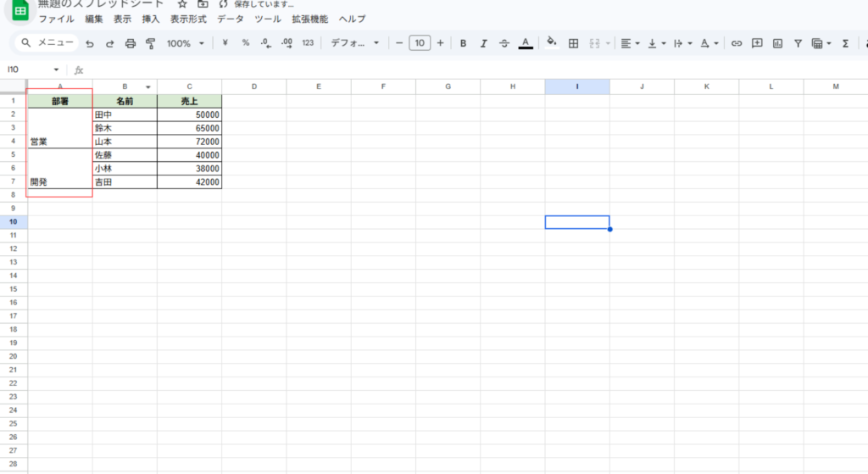Open the データ menu
The image size is (868, 474).
229,19
